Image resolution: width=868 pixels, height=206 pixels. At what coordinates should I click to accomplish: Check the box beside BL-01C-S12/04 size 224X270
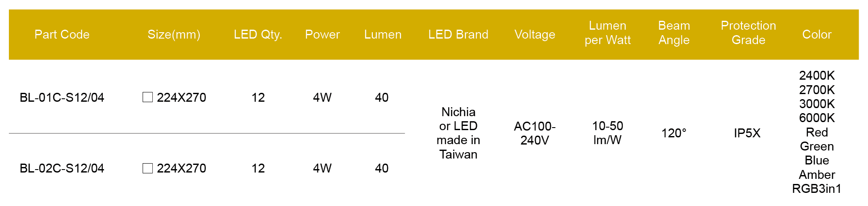[x=148, y=97]
